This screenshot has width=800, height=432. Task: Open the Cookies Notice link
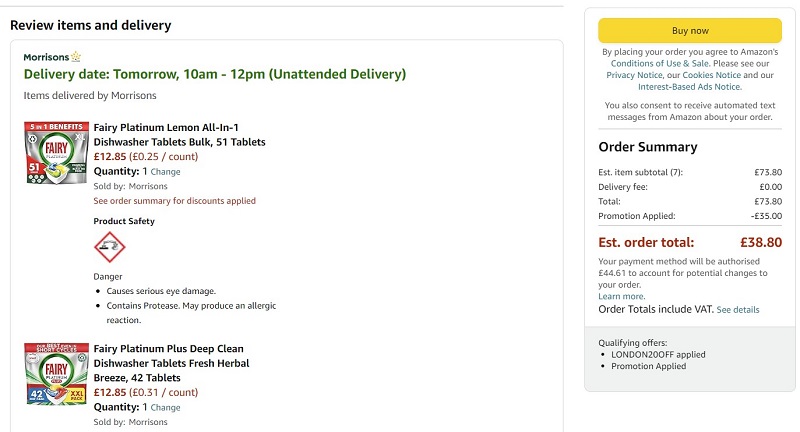(711, 75)
